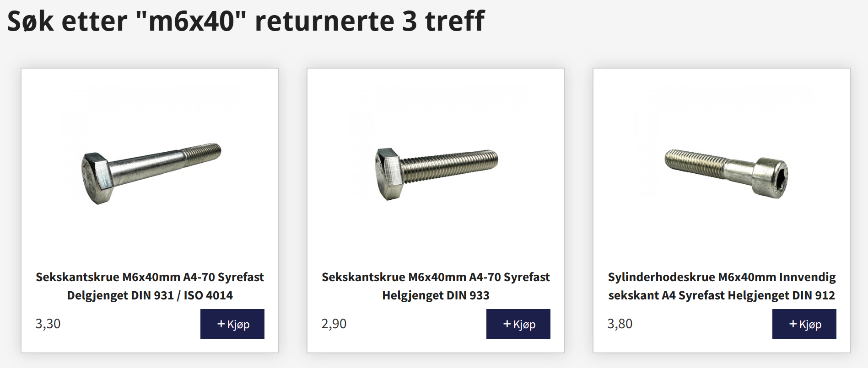Image resolution: width=868 pixels, height=368 pixels.
Task: Select the 3,80 price text
Action: [x=620, y=324]
